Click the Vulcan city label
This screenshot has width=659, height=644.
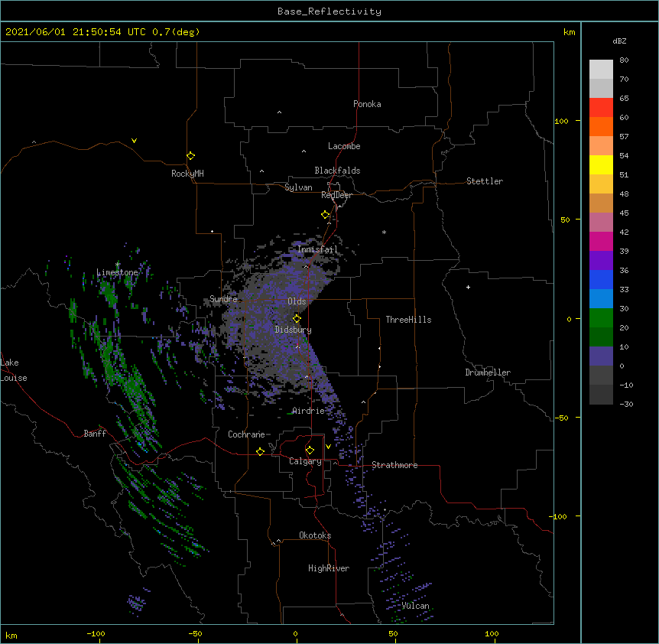coord(415,606)
